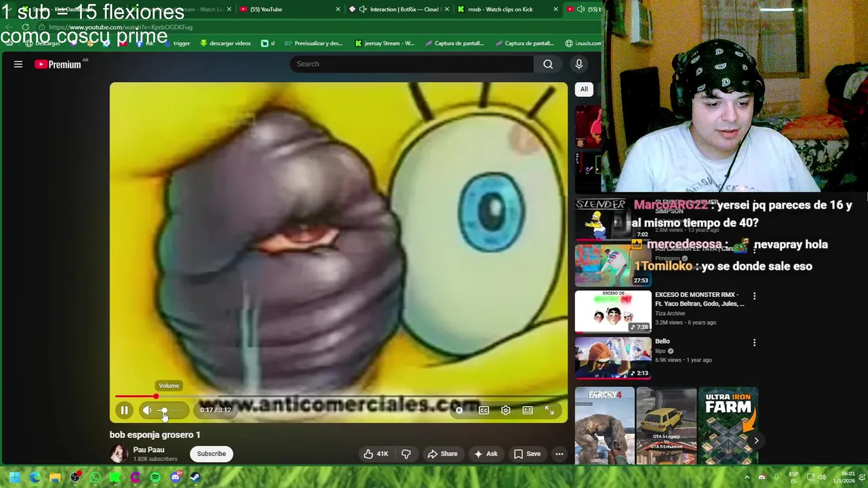Subscribe to Pau Paau channel
The width and height of the screenshot is (868, 488).
pos(212,454)
